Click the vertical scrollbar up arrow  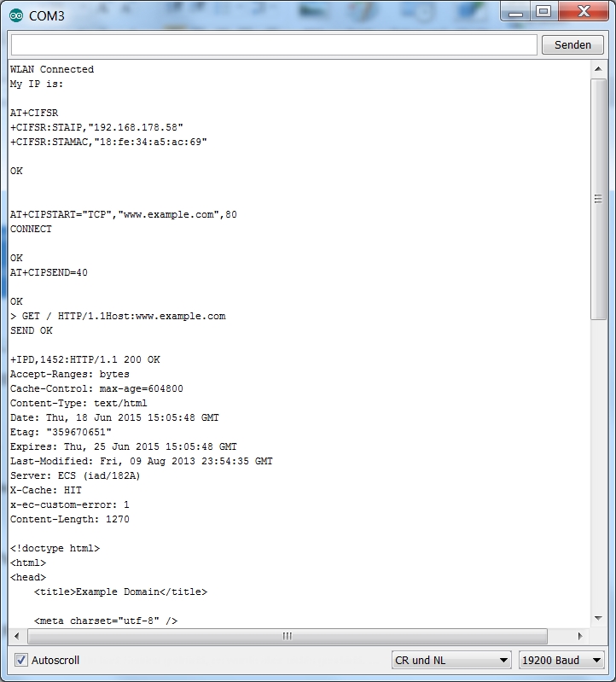598,69
